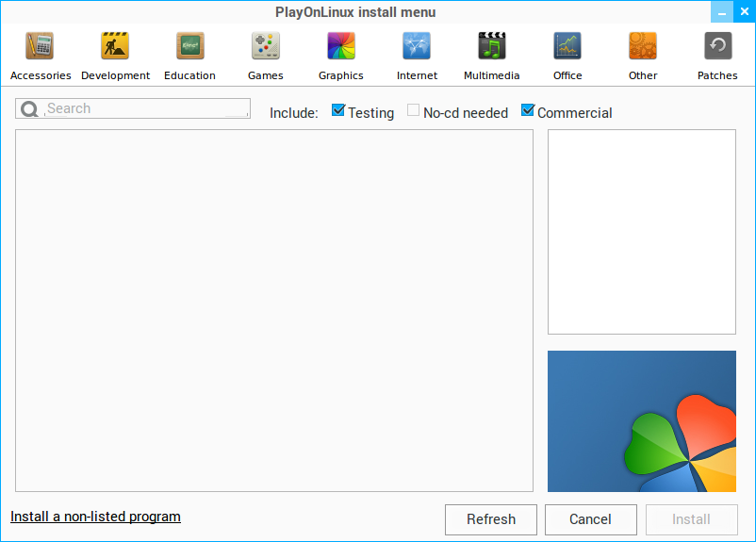Viewport: 756px width, 542px height.
Task: Open the Accessories category
Action: [40, 56]
